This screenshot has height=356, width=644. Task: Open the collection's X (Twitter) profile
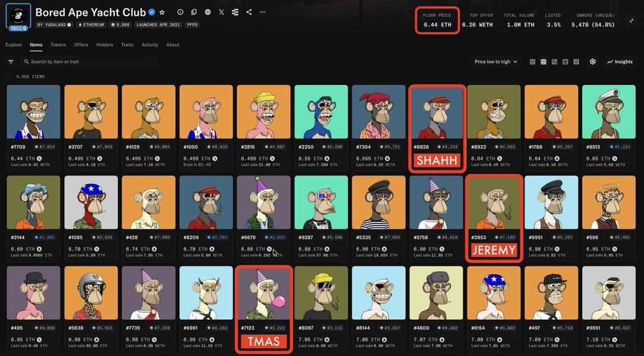click(222, 12)
